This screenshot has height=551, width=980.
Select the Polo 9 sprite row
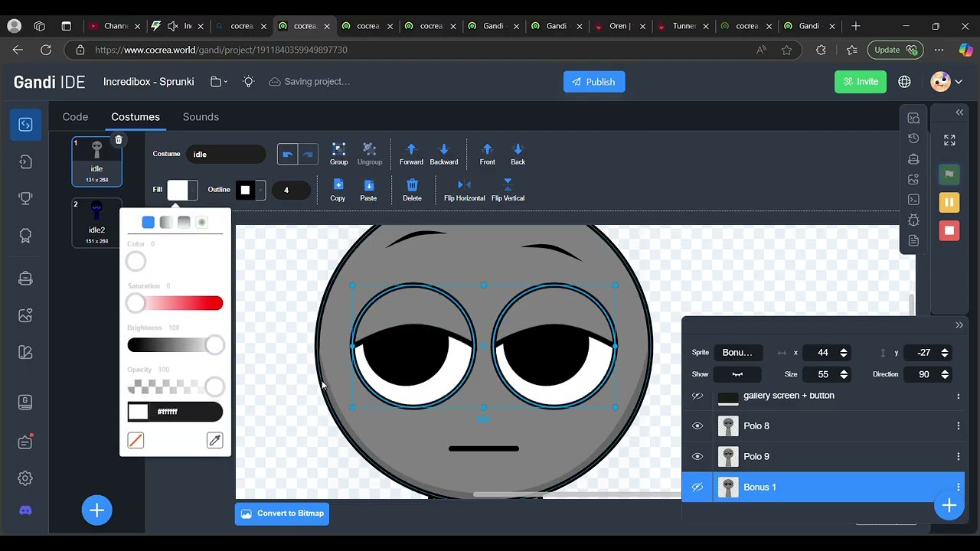pos(825,457)
